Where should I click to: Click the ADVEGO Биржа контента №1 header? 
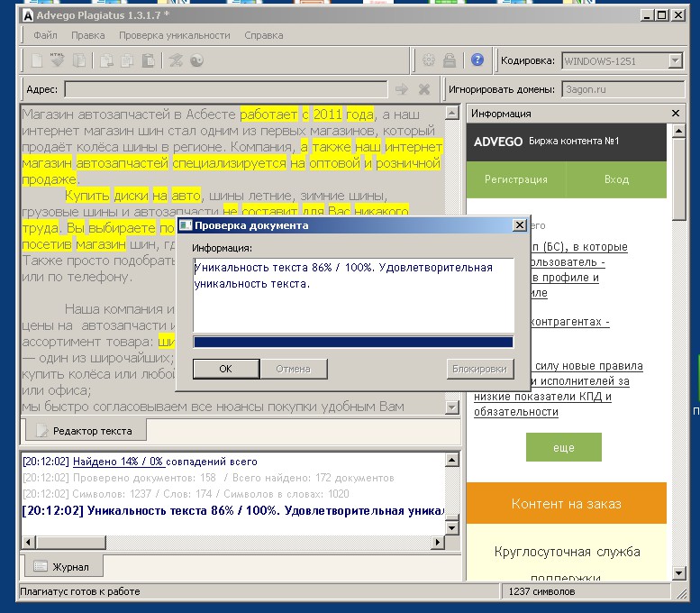(x=567, y=142)
